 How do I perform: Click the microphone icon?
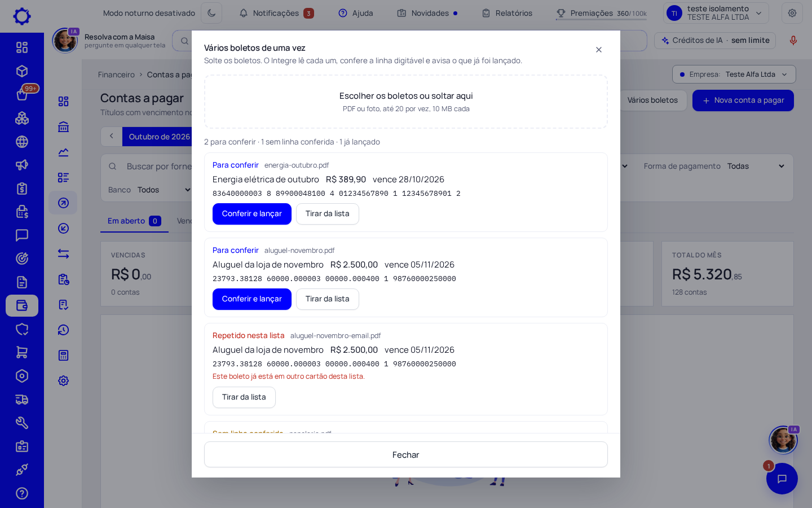click(x=793, y=41)
